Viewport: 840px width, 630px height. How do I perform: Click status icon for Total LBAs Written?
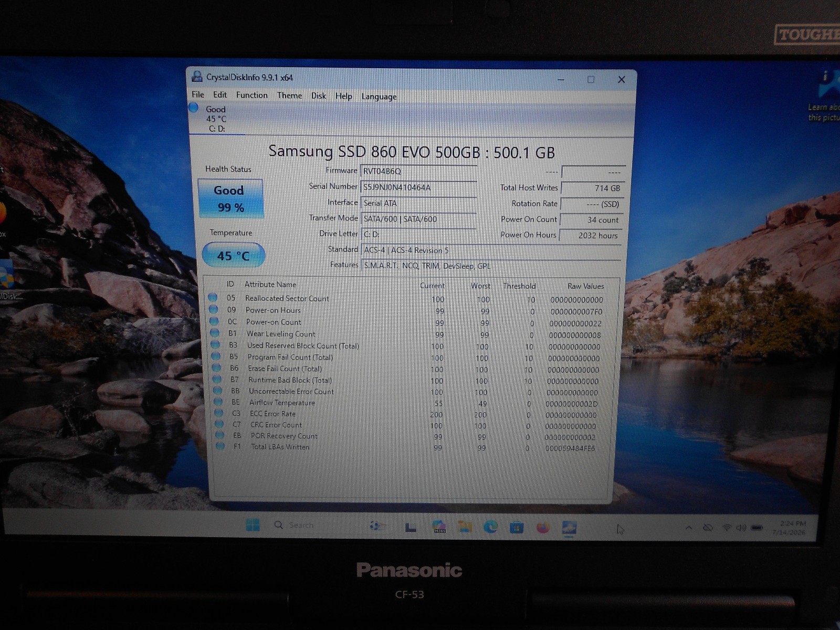[220, 446]
